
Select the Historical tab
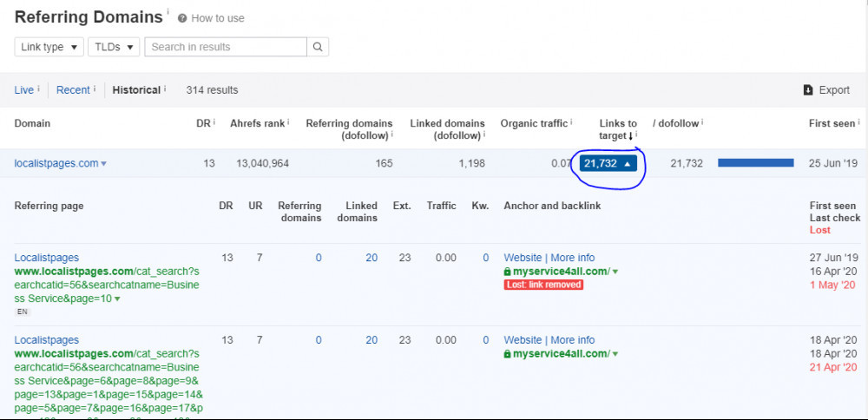click(x=136, y=89)
